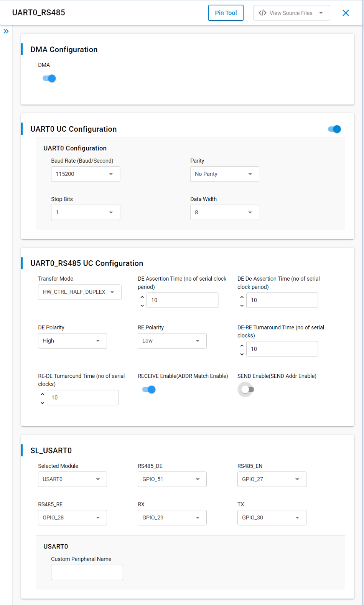Click the RE-DE Turnaround Time input field
Viewport: 364px width, 605px height.
(83, 398)
